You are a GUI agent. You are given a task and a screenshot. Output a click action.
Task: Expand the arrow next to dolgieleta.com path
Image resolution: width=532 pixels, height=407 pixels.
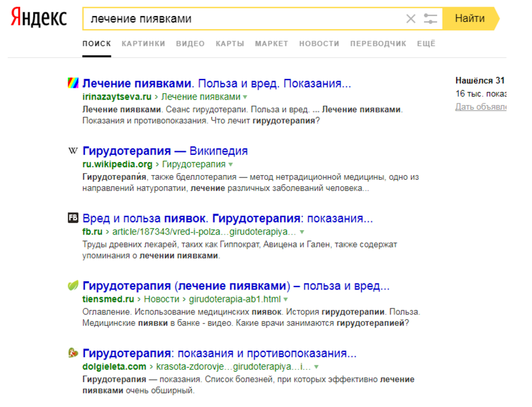click(316, 367)
